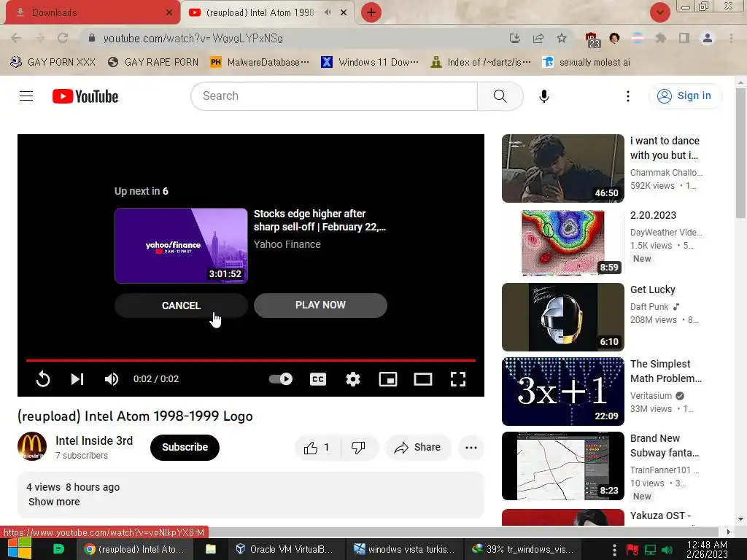Close the Intel Atom YouTube tab

[344, 12]
